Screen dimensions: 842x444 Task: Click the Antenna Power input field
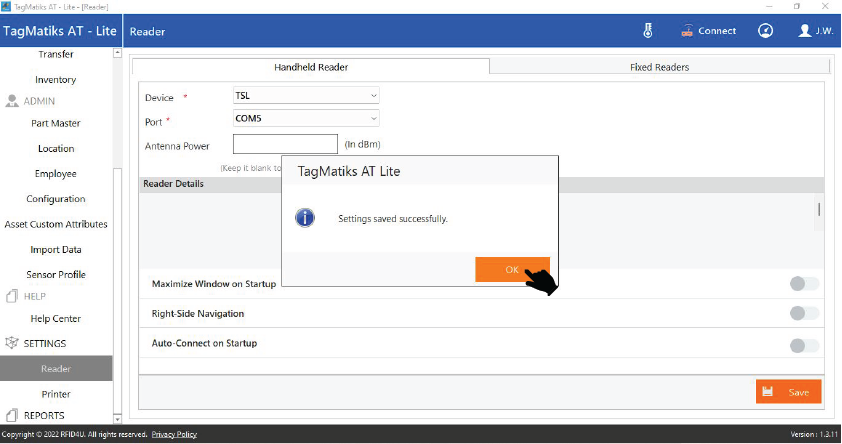click(x=285, y=144)
